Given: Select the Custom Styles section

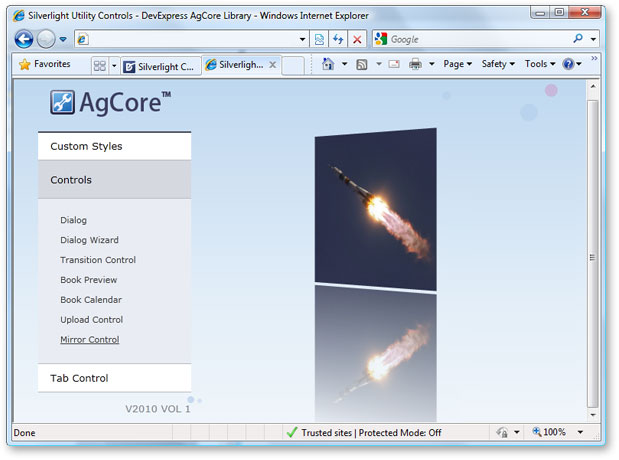Looking at the screenshot, I should point(114,146).
